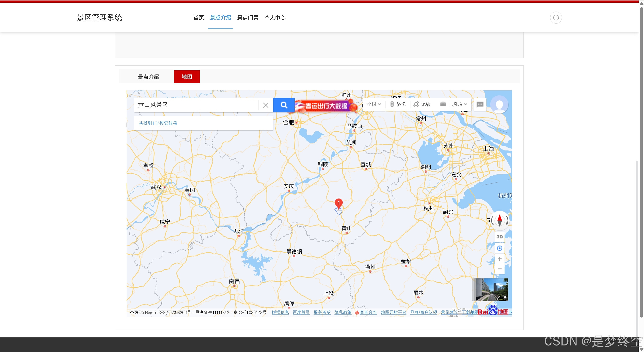Image resolution: width=644 pixels, height=352 pixels.
Task: Toggle the 地铁 subway layer
Action: [x=422, y=104]
